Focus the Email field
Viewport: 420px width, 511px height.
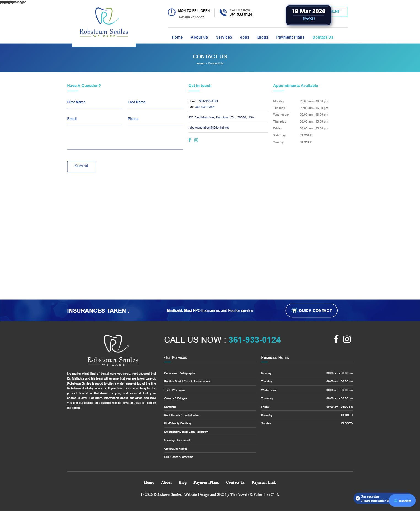[x=95, y=119]
